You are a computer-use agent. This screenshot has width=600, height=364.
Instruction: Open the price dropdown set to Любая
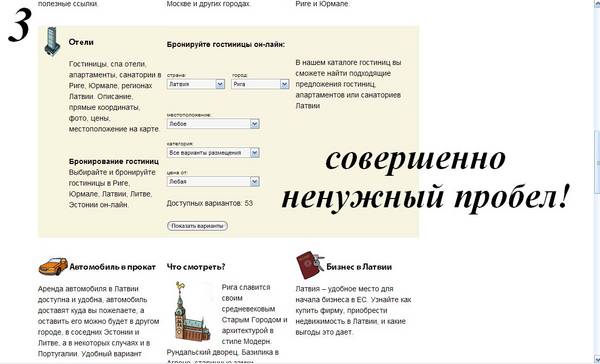[x=213, y=181]
